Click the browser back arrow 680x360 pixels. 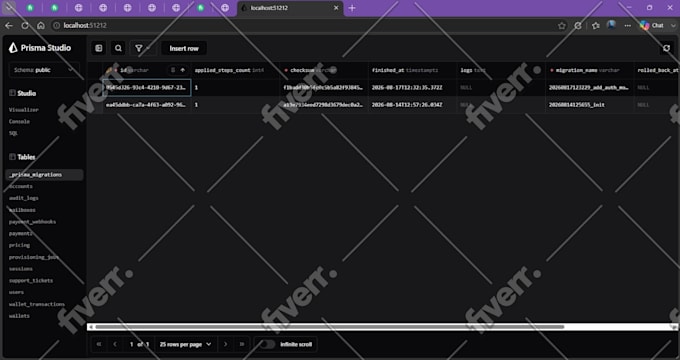9,26
